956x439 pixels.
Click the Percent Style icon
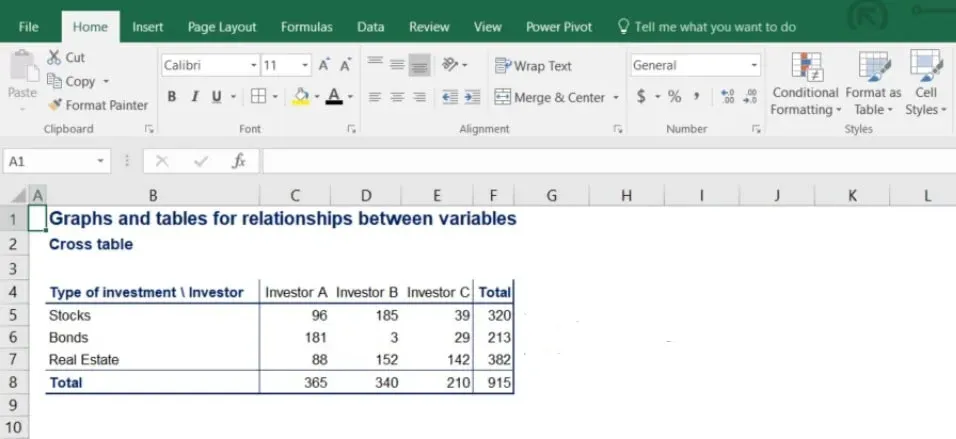coord(675,97)
